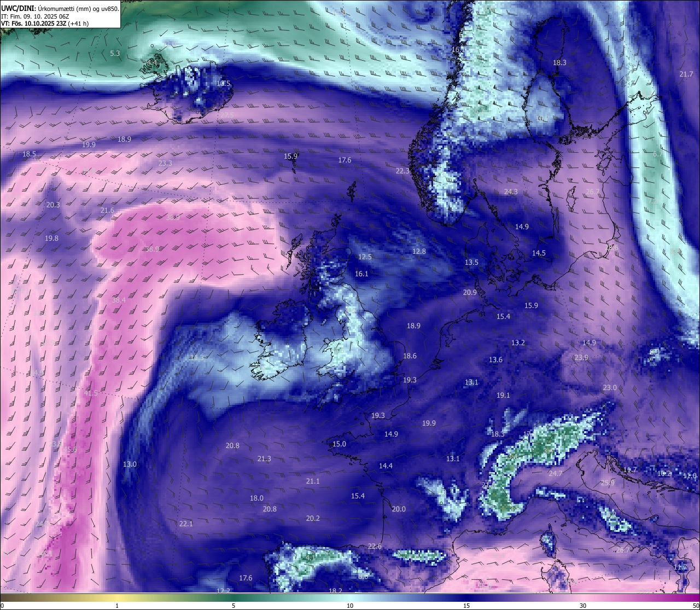Image resolution: width=700 pixels, height=610 pixels.
Task: Select the 13.5 value near Denmark
Action: (x=471, y=262)
